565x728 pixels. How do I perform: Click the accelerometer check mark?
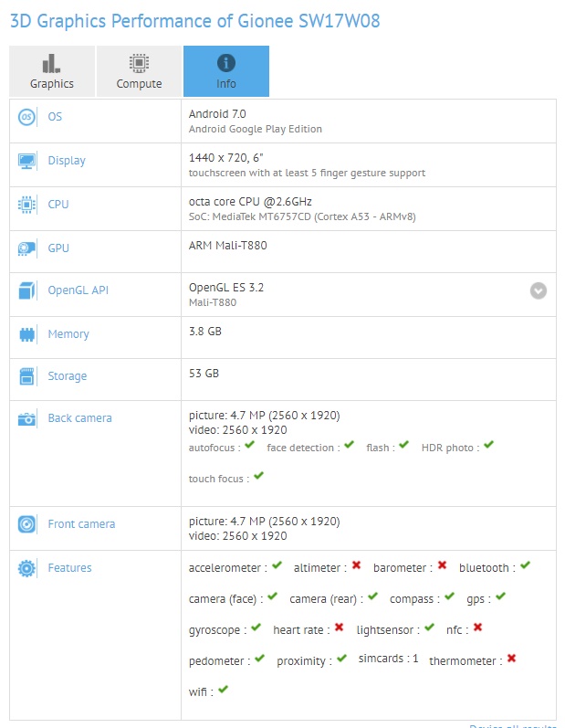tap(277, 565)
